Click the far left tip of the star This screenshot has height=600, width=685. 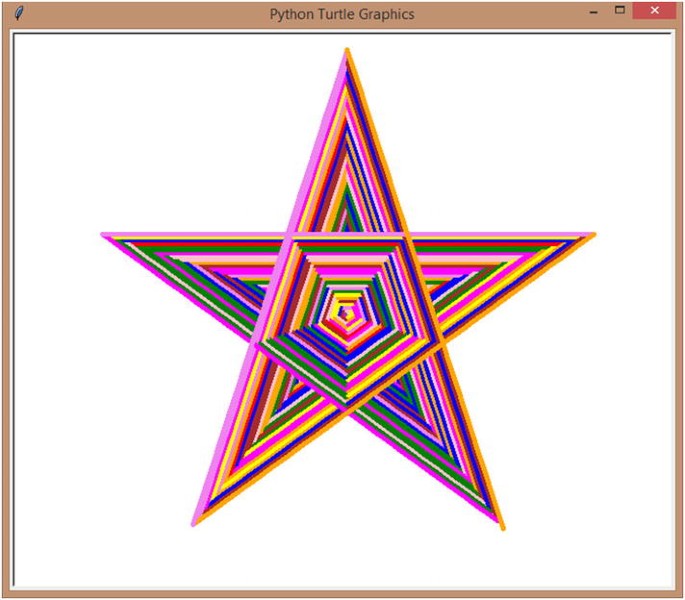point(105,236)
